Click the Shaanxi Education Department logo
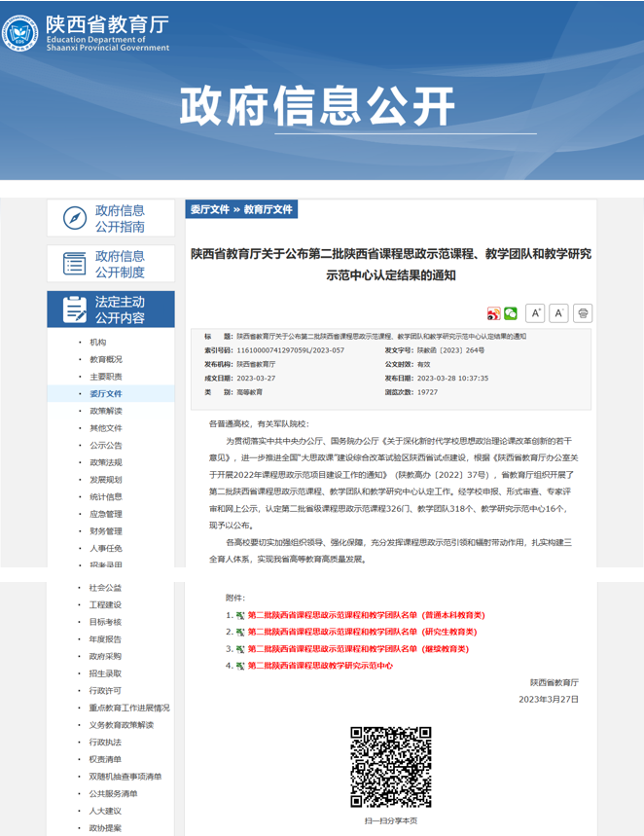The image size is (644, 836). pyautogui.click(x=21, y=34)
